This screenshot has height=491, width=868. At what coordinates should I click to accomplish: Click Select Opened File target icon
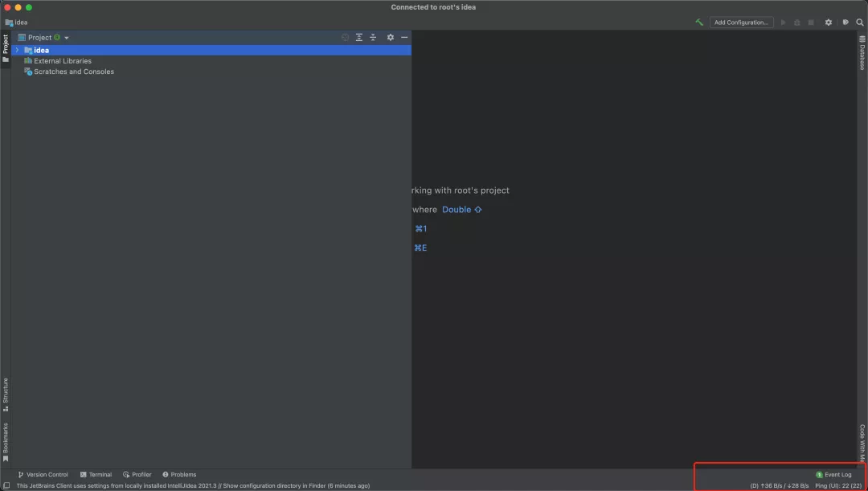pyautogui.click(x=345, y=37)
